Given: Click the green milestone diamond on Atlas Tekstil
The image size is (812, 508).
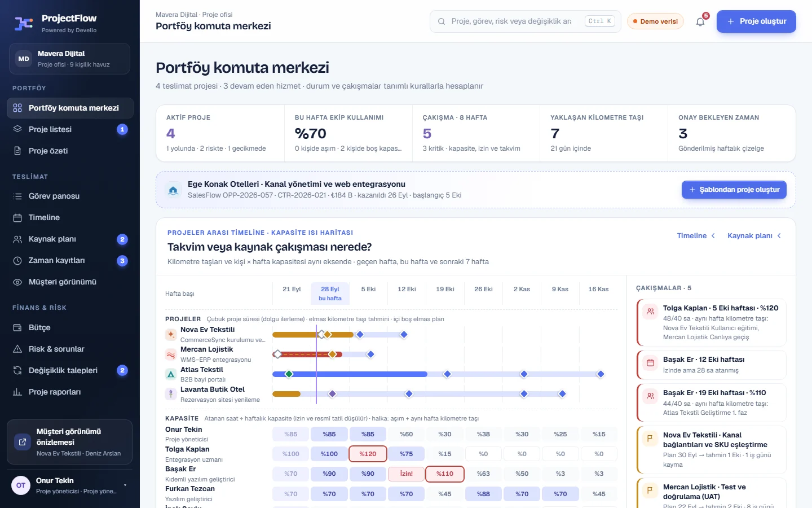Looking at the screenshot, I should 289,374.
